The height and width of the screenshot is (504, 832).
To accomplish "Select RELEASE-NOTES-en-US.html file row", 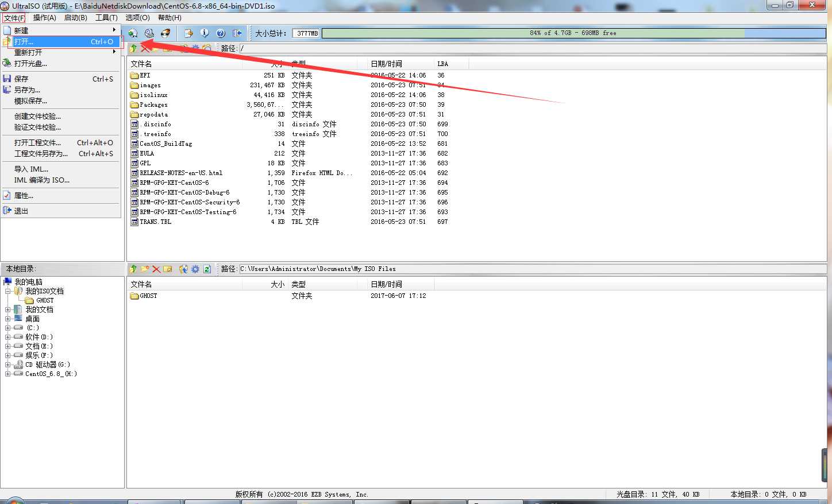I will coord(181,173).
